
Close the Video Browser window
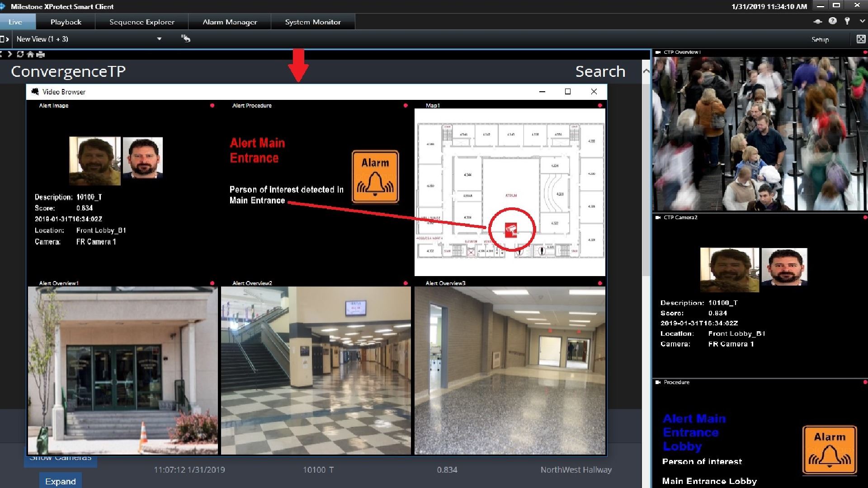point(594,92)
